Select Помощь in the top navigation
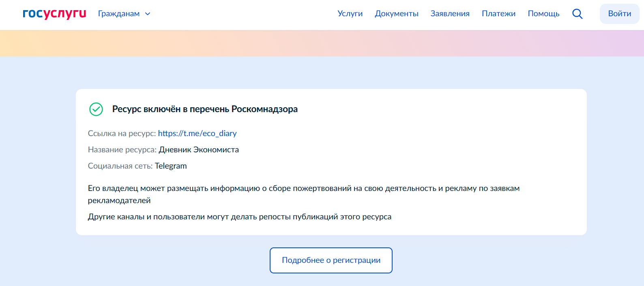Image resolution: width=644 pixels, height=286 pixels. 543,14
